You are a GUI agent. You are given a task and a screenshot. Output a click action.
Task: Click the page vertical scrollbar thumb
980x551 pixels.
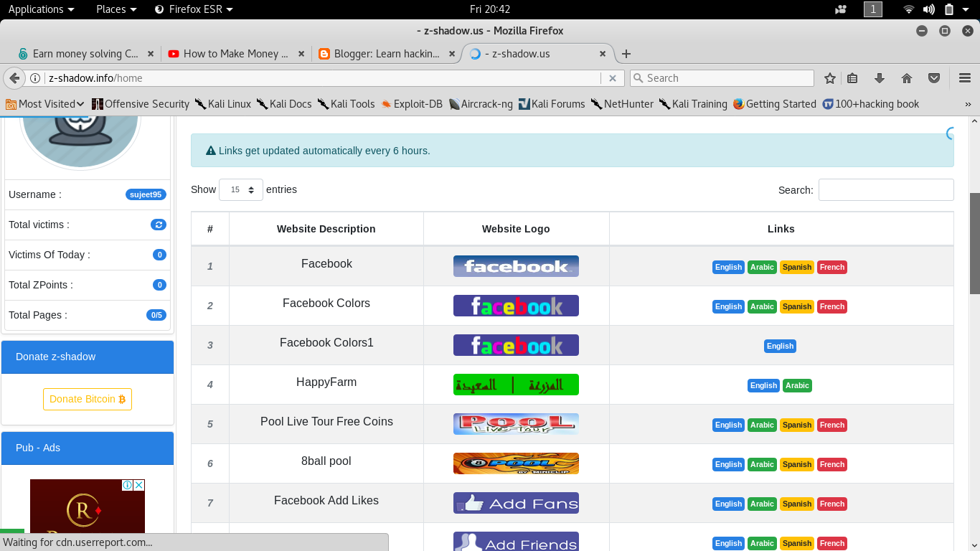pos(974,244)
